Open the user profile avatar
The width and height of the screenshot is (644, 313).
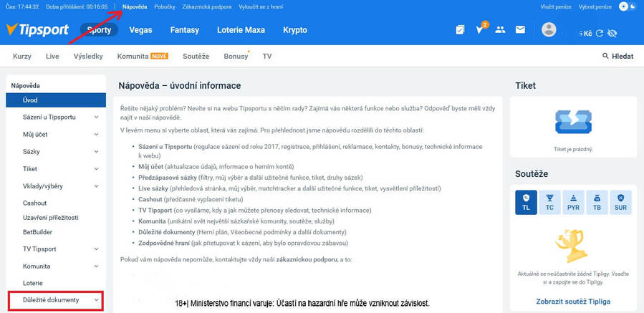coord(549,29)
